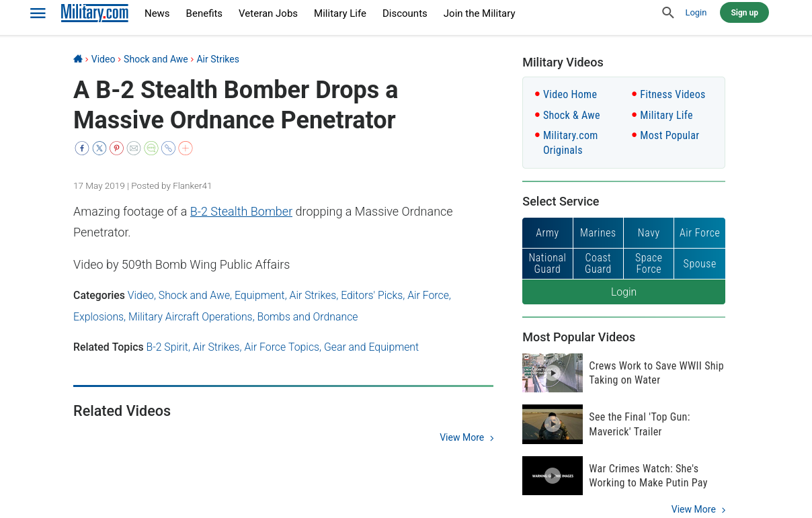Open Video Home in Military Videos
The height and width of the screenshot is (518, 812).
(570, 95)
